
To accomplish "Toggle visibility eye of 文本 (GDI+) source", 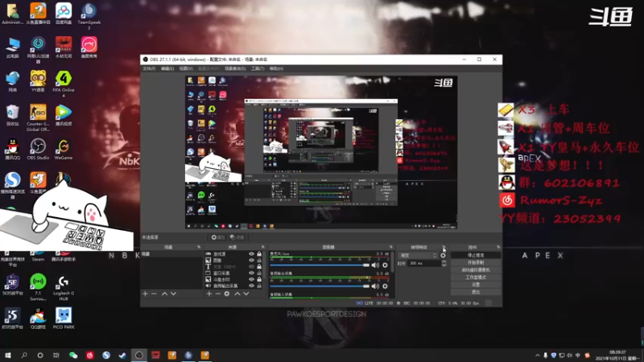I will (x=251, y=267).
